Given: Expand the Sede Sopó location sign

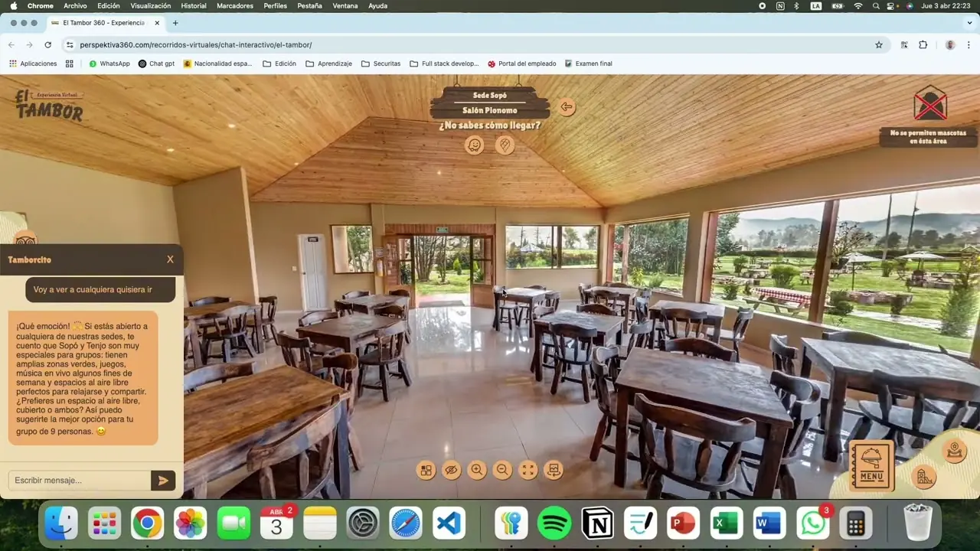Looking at the screenshot, I should [x=490, y=95].
